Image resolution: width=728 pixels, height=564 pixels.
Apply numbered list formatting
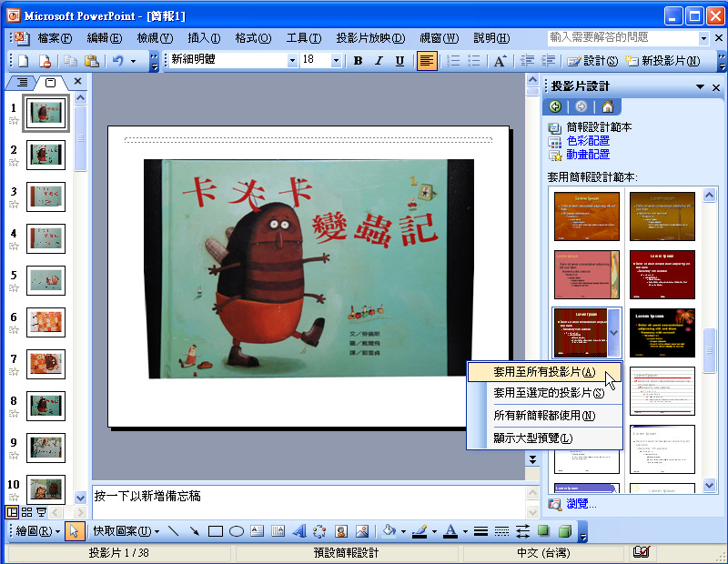click(452, 61)
